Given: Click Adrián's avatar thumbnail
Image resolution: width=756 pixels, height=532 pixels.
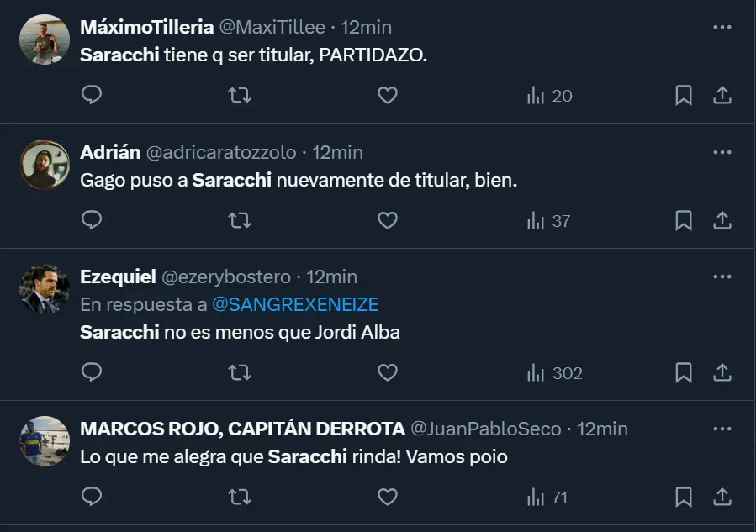Looking at the screenshot, I should (x=45, y=165).
